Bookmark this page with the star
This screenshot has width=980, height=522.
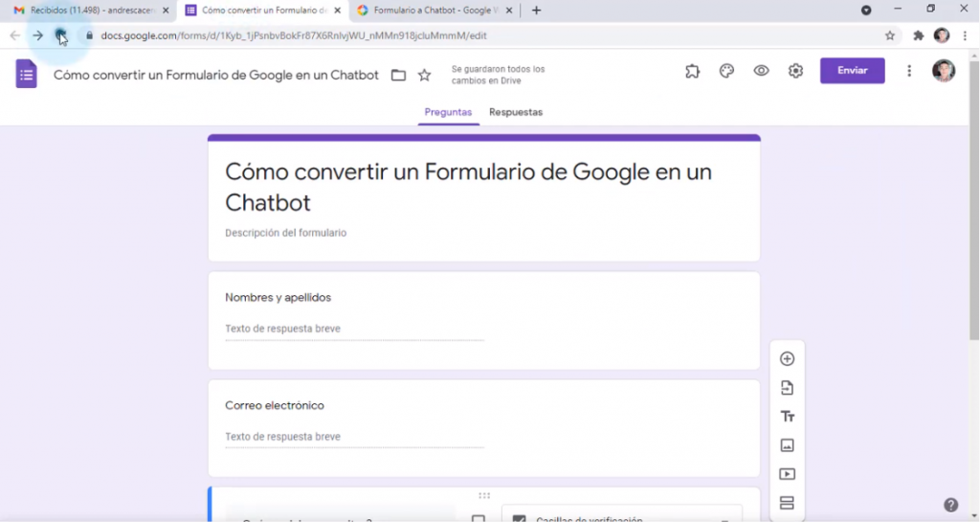(890, 35)
